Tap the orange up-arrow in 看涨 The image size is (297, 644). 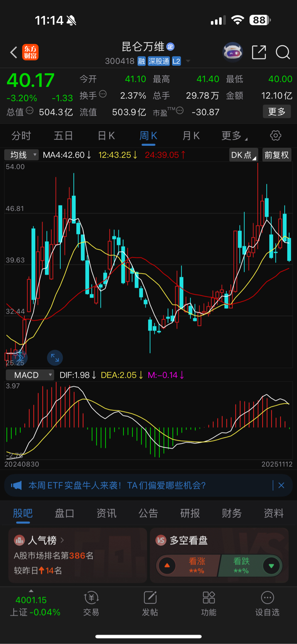167,565
